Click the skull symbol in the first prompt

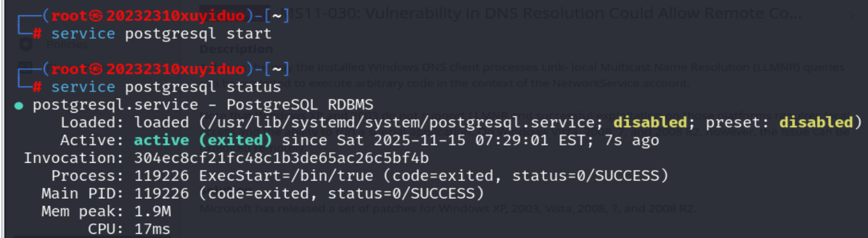point(96,16)
